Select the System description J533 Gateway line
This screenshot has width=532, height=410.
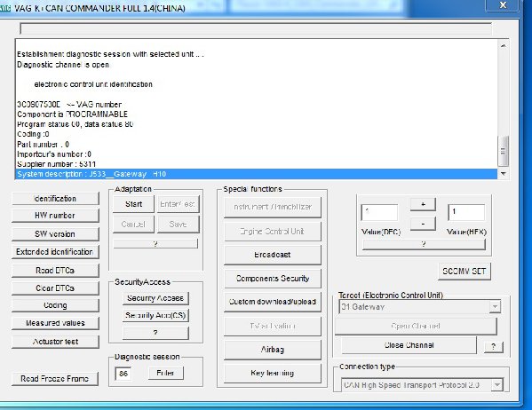pyautogui.click(x=257, y=174)
